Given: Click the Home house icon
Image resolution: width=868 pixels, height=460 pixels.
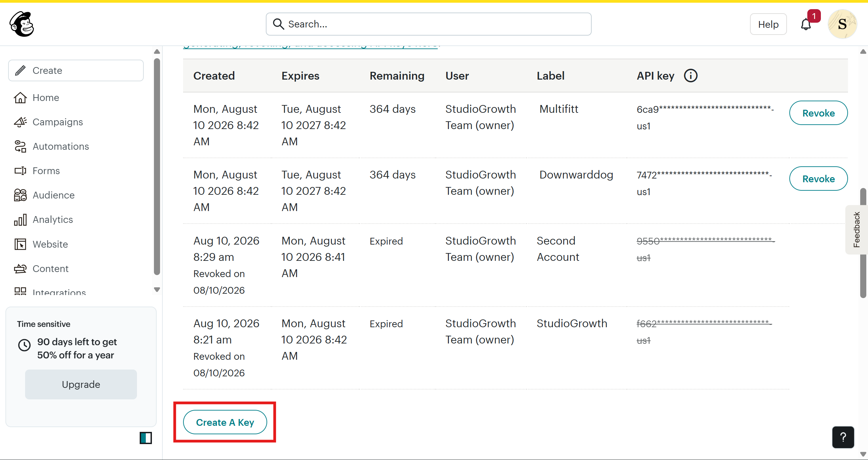Looking at the screenshot, I should click(x=20, y=98).
